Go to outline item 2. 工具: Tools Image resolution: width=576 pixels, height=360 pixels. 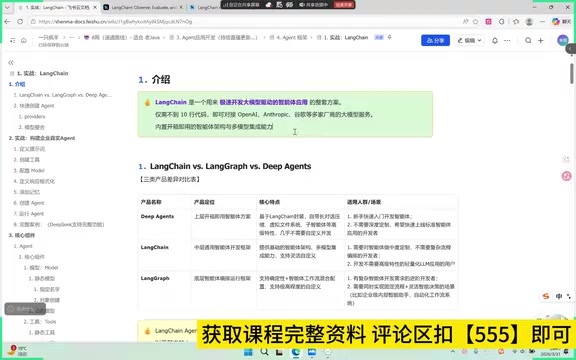[x=40, y=322]
